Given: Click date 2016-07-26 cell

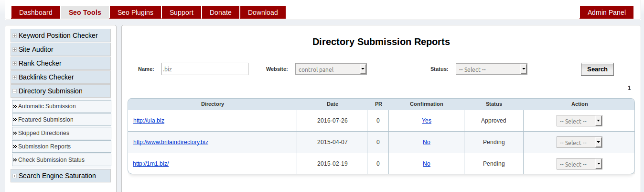Looking at the screenshot, I should (333, 121).
